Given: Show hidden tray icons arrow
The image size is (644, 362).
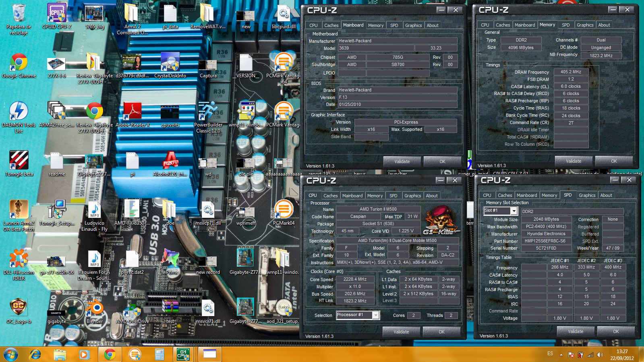Looking at the screenshot, I should point(561,355).
